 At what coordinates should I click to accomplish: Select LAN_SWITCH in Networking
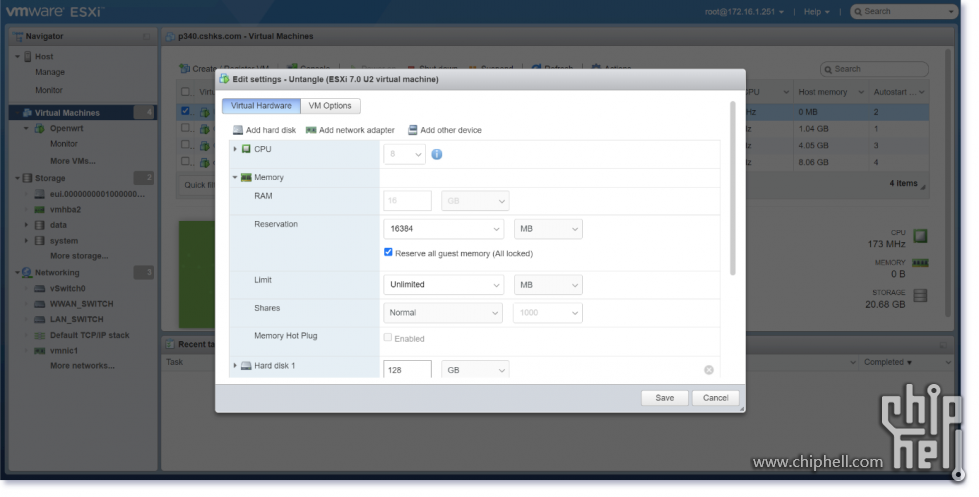[x=77, y=320]
